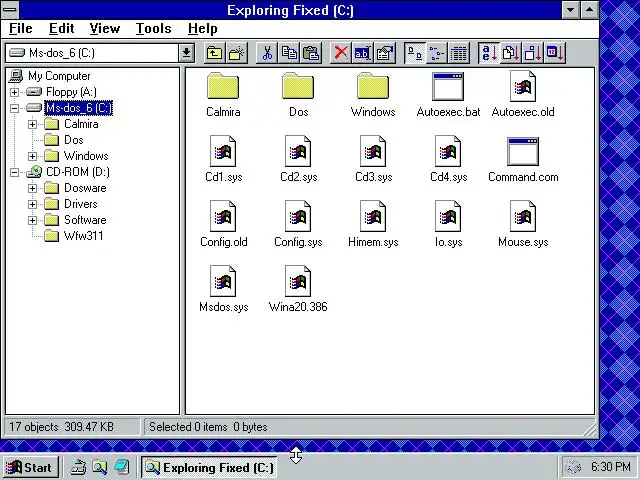Select the Windows folder icon in file pane
The image size is (640, 480).
[x=373, y=86]
